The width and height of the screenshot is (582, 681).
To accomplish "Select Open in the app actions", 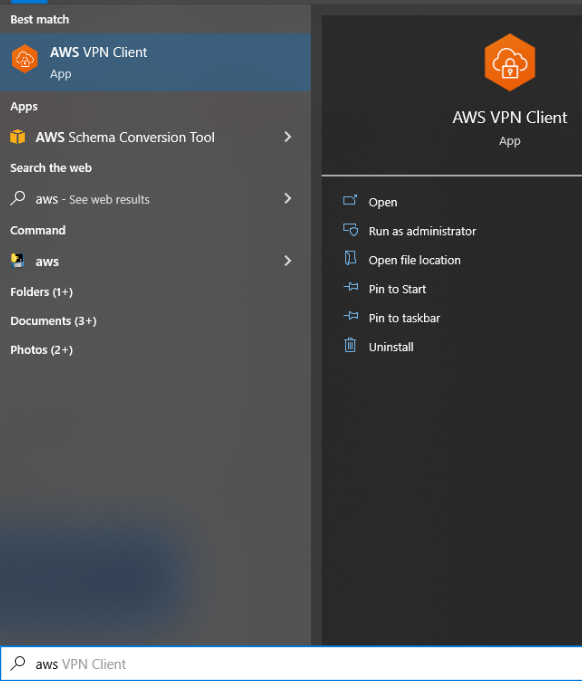I will tap(383, 202).
